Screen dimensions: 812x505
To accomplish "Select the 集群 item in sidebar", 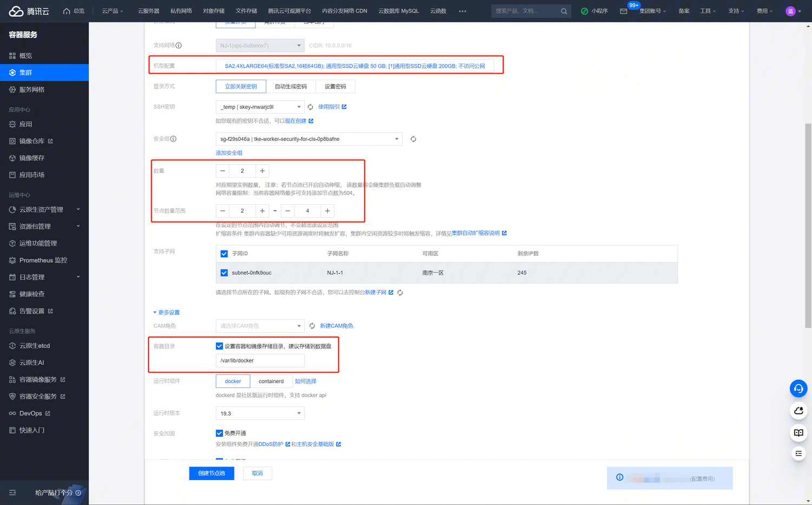I will point(44,73).
